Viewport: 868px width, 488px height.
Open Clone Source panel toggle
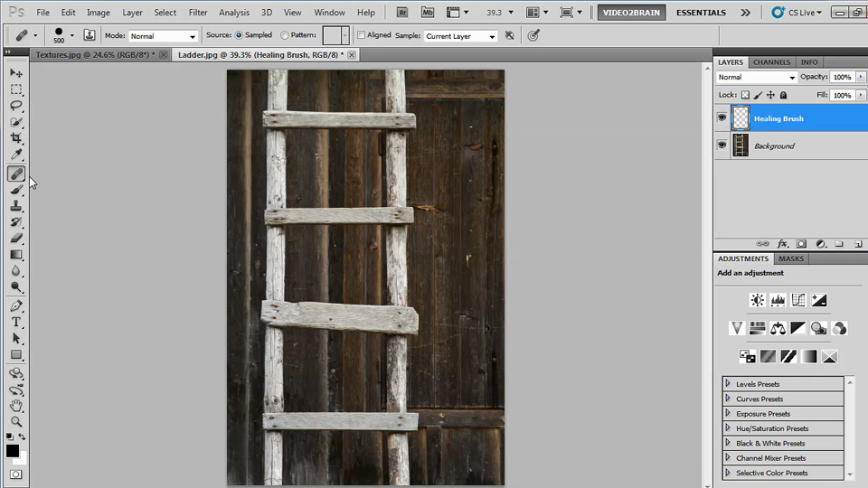point(90,35)
